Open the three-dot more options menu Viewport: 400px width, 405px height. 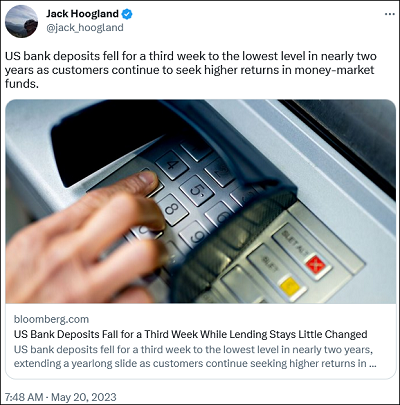tap(390, 14)
